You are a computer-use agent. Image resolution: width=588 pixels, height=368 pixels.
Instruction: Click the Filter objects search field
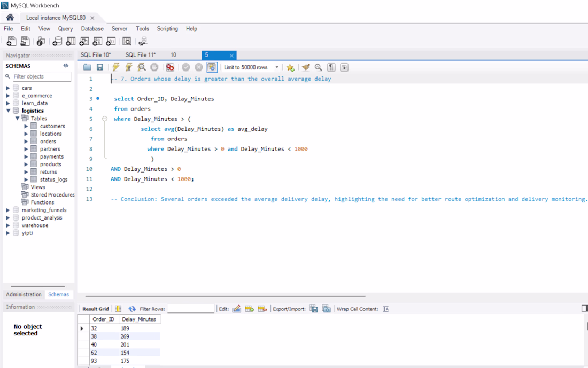click(x=42, y=76)
